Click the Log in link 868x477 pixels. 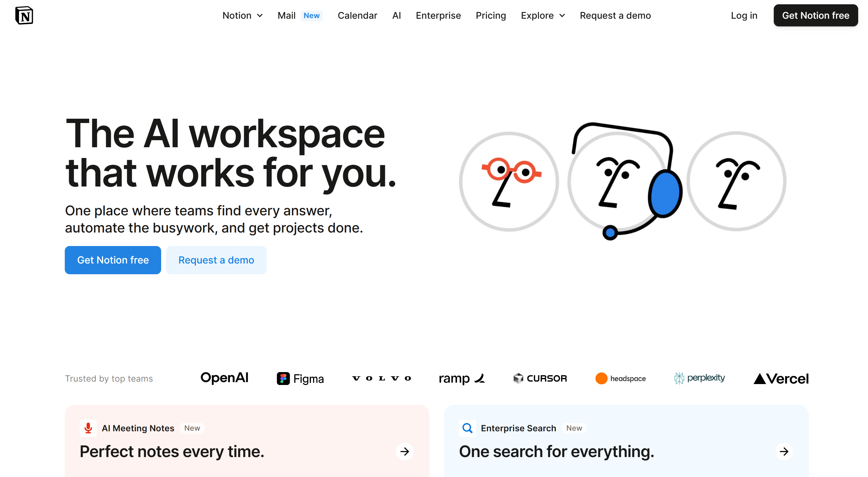tap(744, 16)
